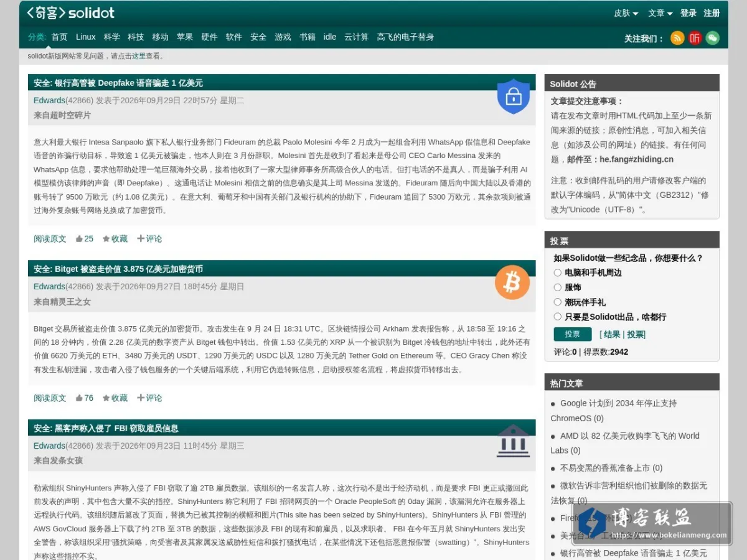Open the idle category
Screen dimensions: 747x560
330,37
